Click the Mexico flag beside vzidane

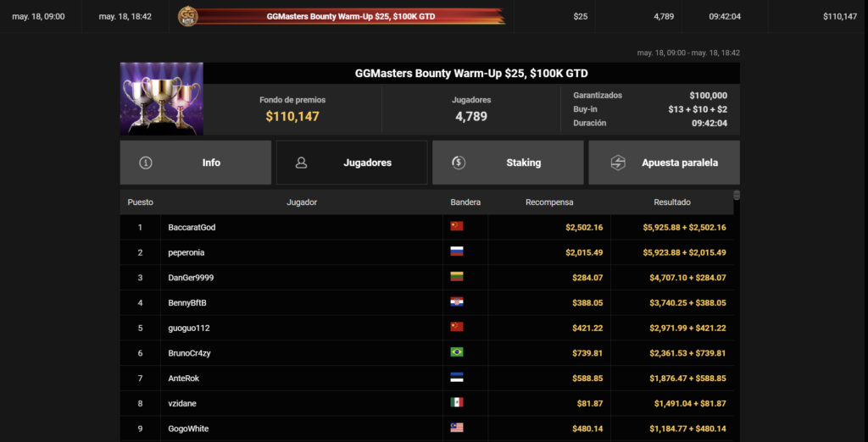[x=457, y=403]
